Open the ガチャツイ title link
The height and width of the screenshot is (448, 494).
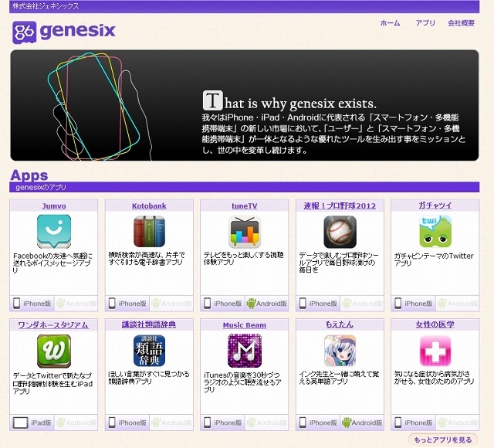(x=435, y=205)
